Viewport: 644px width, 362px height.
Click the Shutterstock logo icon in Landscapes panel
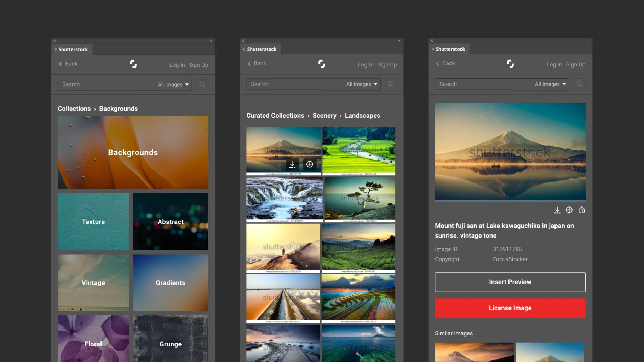coord(322,64)
